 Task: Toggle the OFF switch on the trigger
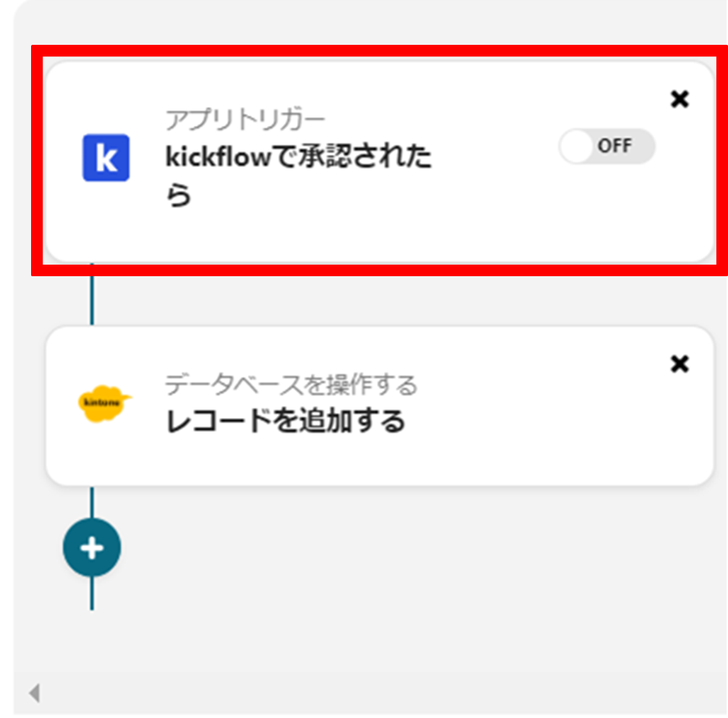pyautogui.click(x=608, y=146)
